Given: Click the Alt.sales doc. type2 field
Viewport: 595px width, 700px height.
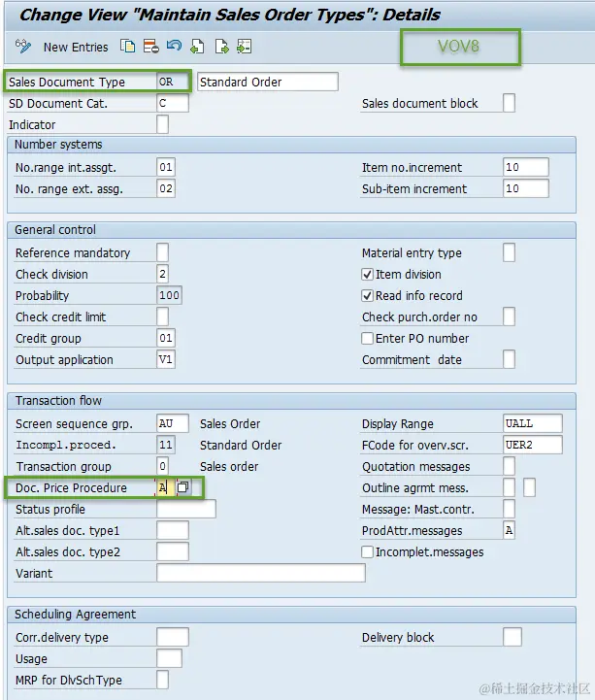Looking at the screenshot, I should [173, 552].
